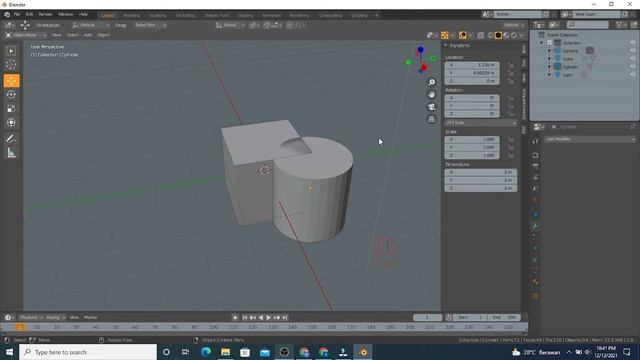The height and width of the screenshot is (360, 640).
Task: Open the Default orientation dropdown
Action: click(91, 25)
